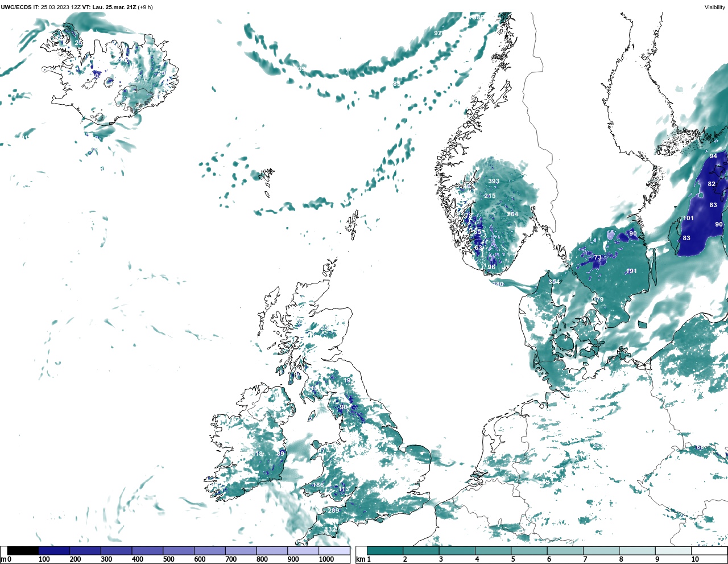
Task: Select the '19' value in northern England
Action: pyautogui.click(x=348, y=380)
